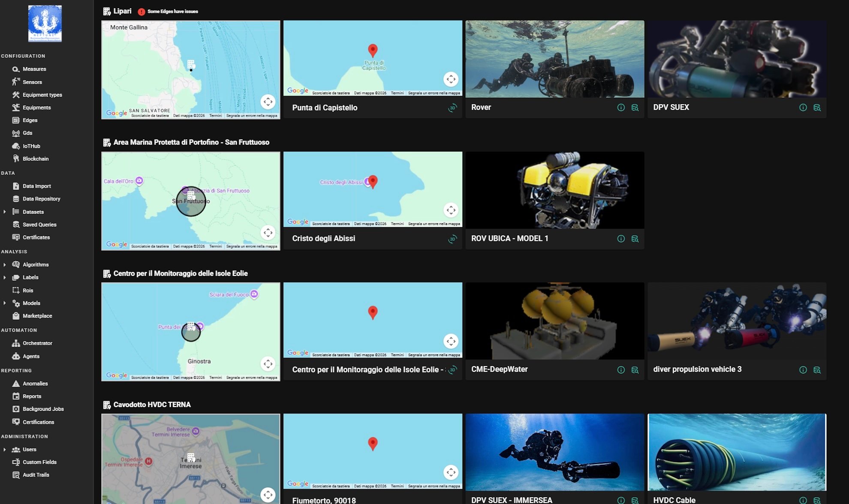The image size is (849, 504).
Task: Expand the Models submenu
Action: coord(5,303)
